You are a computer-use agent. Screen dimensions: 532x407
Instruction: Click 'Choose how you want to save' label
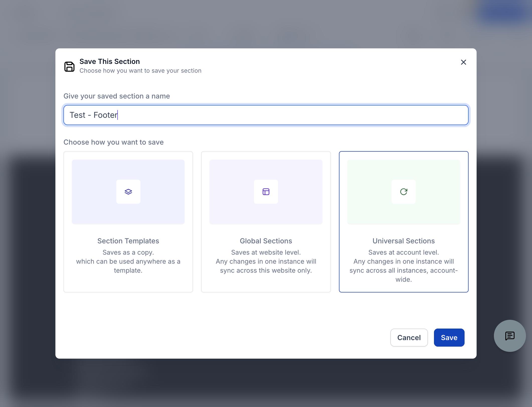(114, 142)
